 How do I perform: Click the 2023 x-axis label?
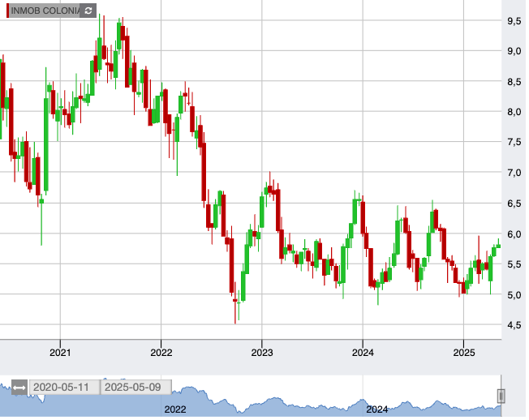[262, 353]
